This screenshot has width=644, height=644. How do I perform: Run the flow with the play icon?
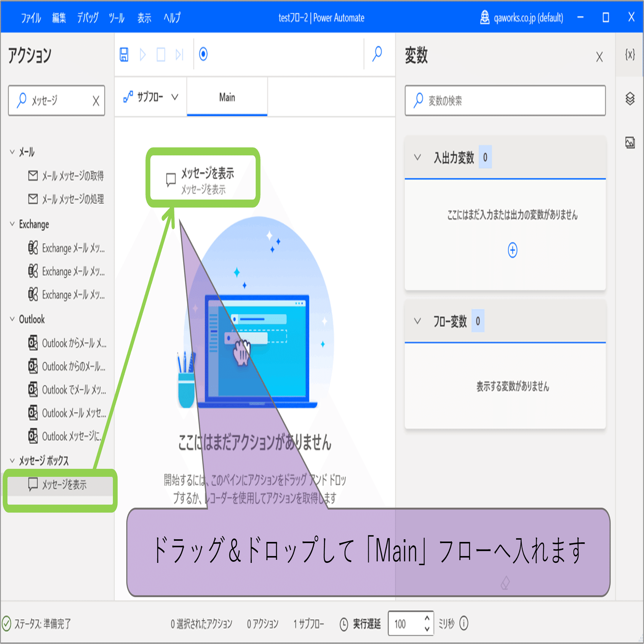143,54
